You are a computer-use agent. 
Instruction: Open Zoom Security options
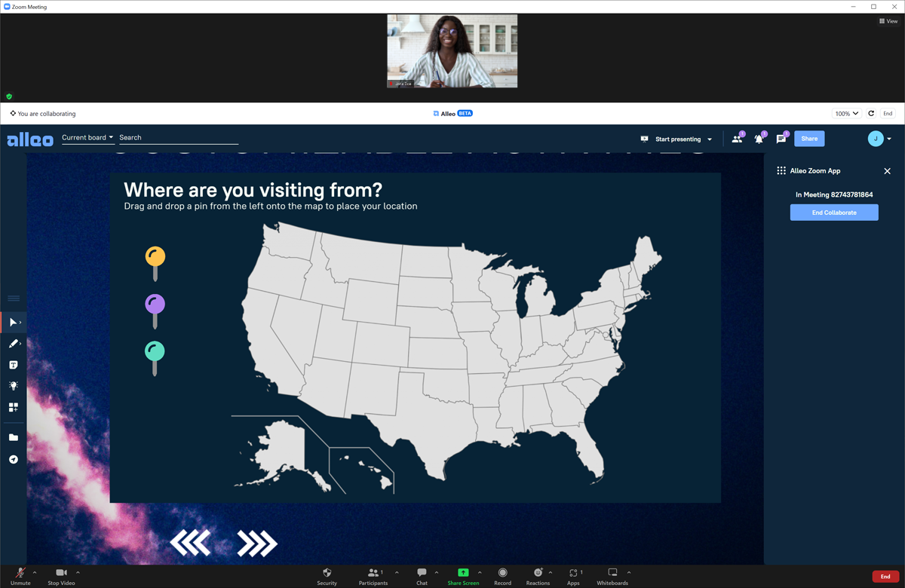[327, 577]
